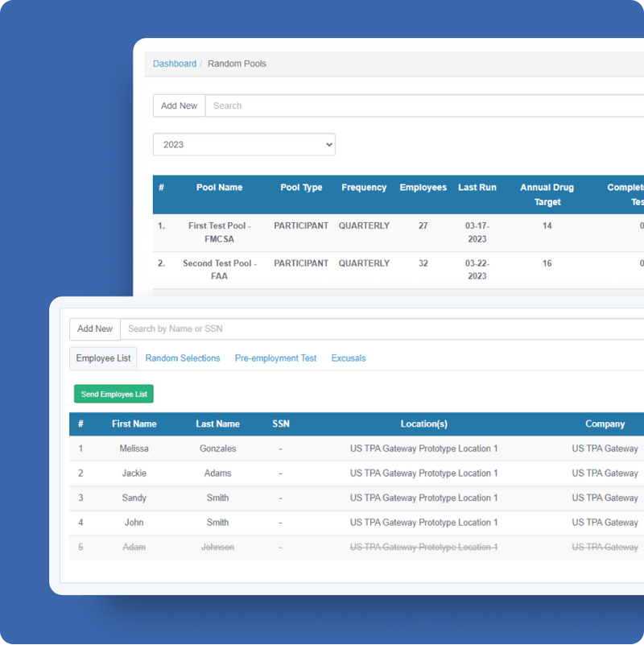Click the Last Run column header
The height and width of the screenshot is (645, 644).
coord(477,188)
